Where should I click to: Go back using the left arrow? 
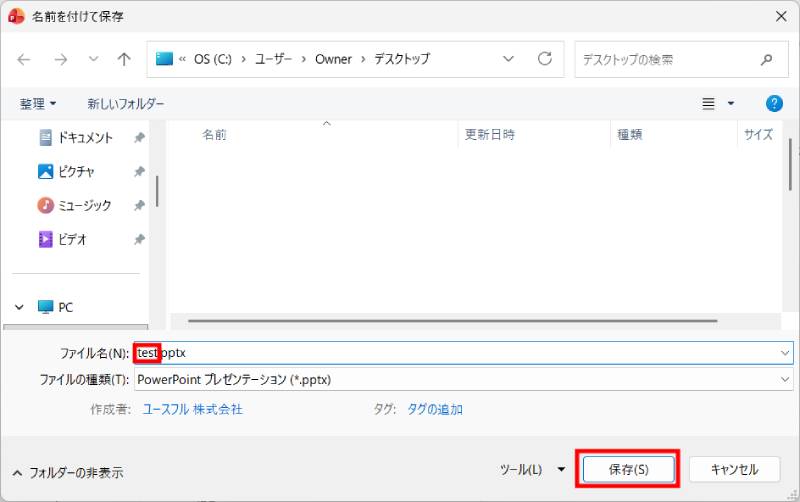pyautogui.click(x=24, y=60)
